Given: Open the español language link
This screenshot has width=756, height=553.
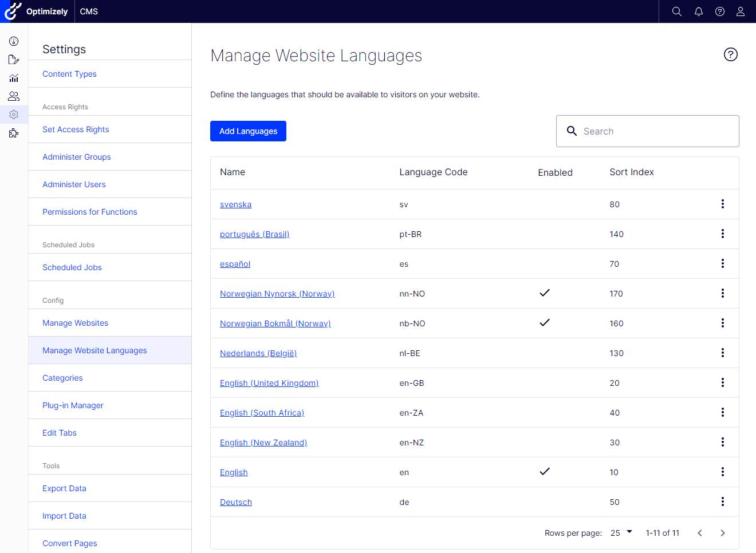Looking at the screenshot, I should [x=235, y=264].
